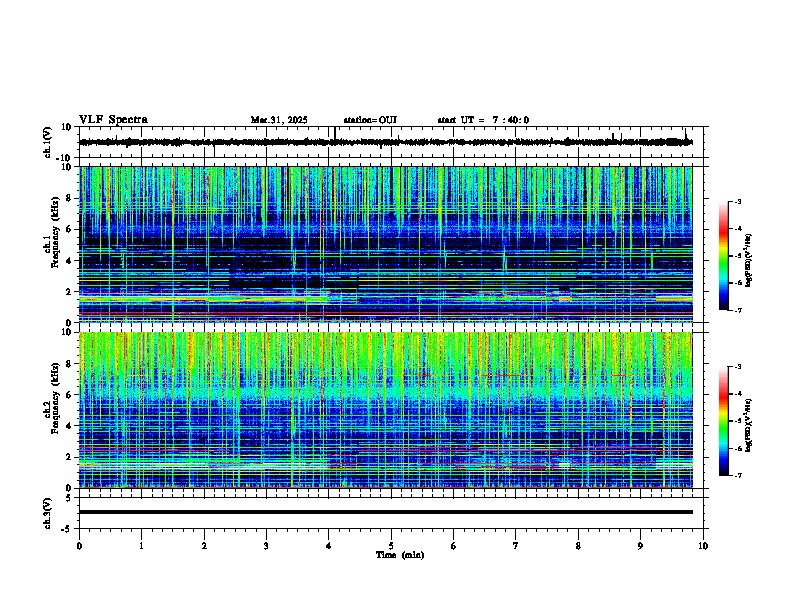Click the ch.3 flat black voltage trace
This screenshot has height=612, width=792.
pos(386,512)
